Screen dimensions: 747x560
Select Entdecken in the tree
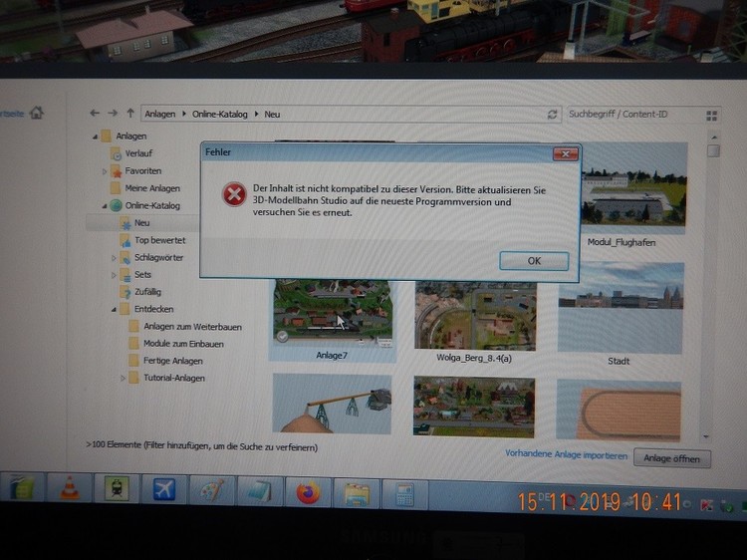coord(153,309)
